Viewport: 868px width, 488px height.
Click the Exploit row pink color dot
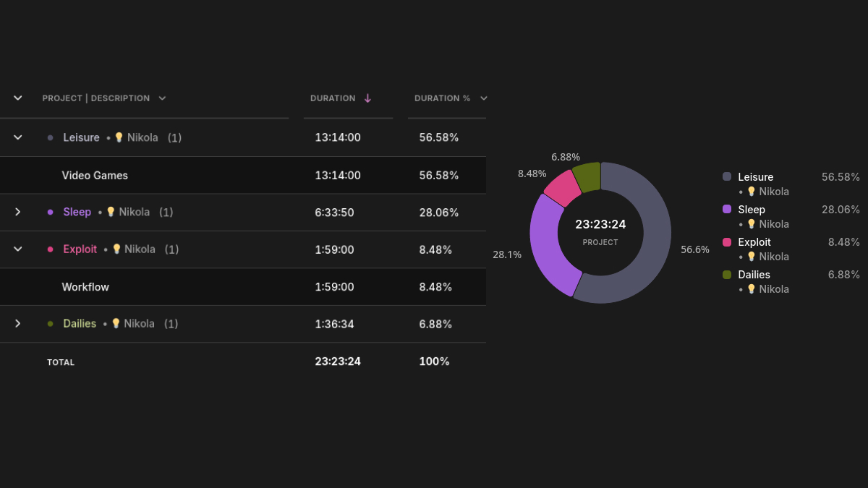(50, 249)
